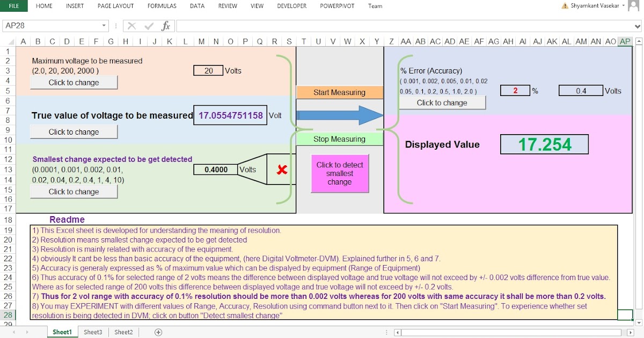Click the Enter checkmark beside the formula bar
644x338 pixels.
click(149, 25)
